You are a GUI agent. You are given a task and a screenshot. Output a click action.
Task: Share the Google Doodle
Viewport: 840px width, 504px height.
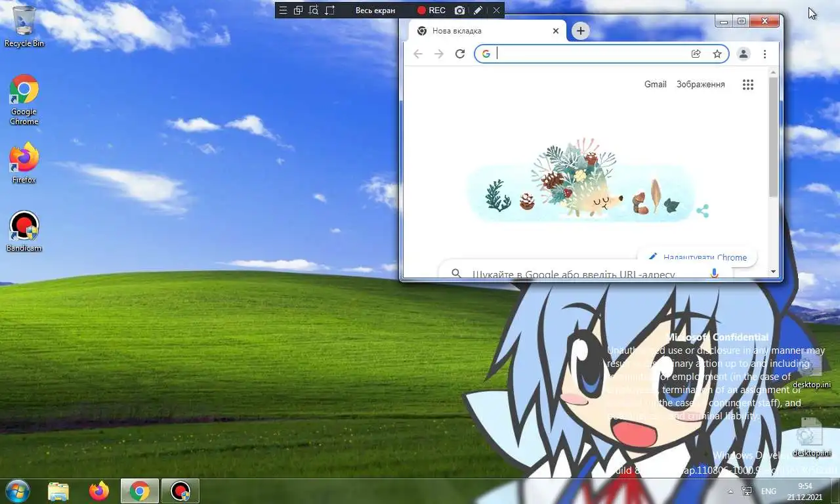(702, 211)
